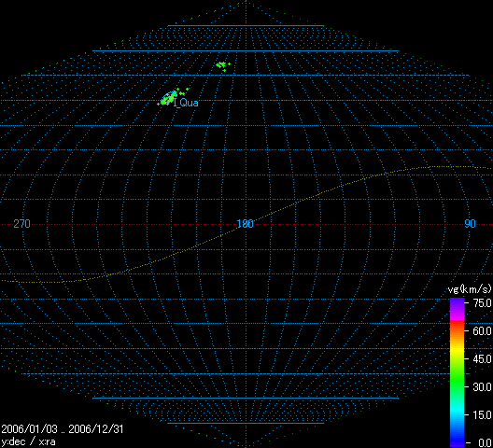Click the 2006/01/03 .. 2006/12/31 date range text
This screenshot has height=448, width=493.
click(63, 429)
